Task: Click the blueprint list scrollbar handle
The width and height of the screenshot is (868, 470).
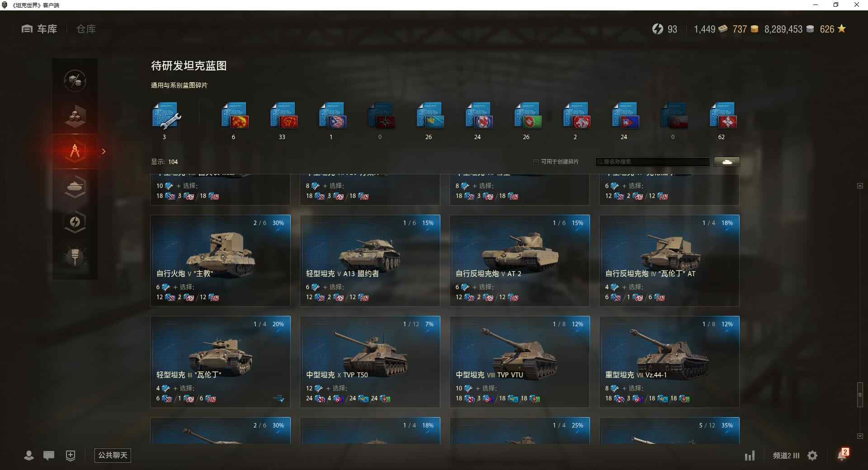Action: 860,395
